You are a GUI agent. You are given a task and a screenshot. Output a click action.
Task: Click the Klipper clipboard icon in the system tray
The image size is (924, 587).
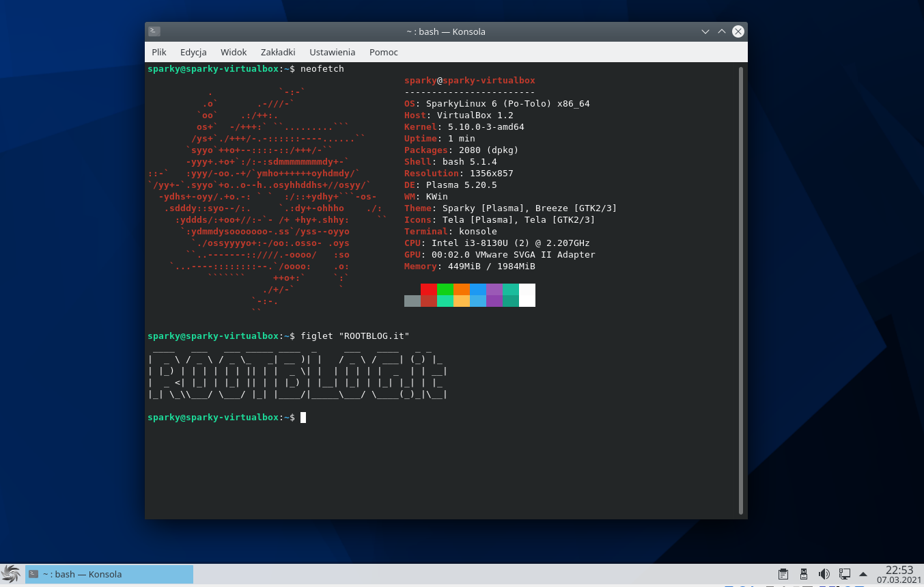point(783,573)
